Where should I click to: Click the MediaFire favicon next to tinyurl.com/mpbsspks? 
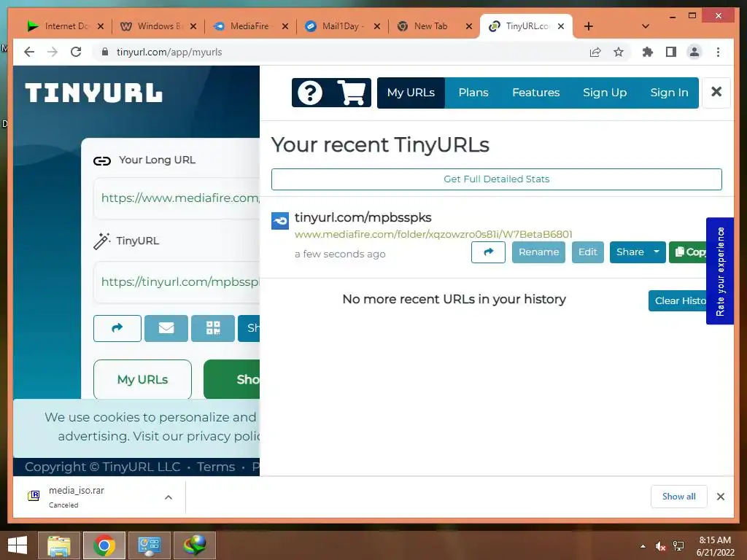[280, 221]
